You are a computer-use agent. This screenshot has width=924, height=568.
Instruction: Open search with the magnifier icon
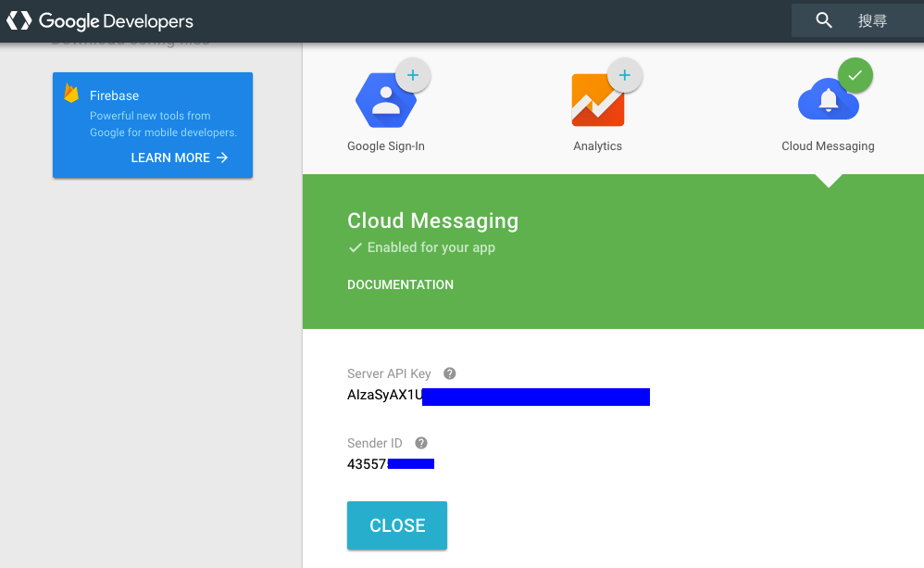click(x=824, y=20)
